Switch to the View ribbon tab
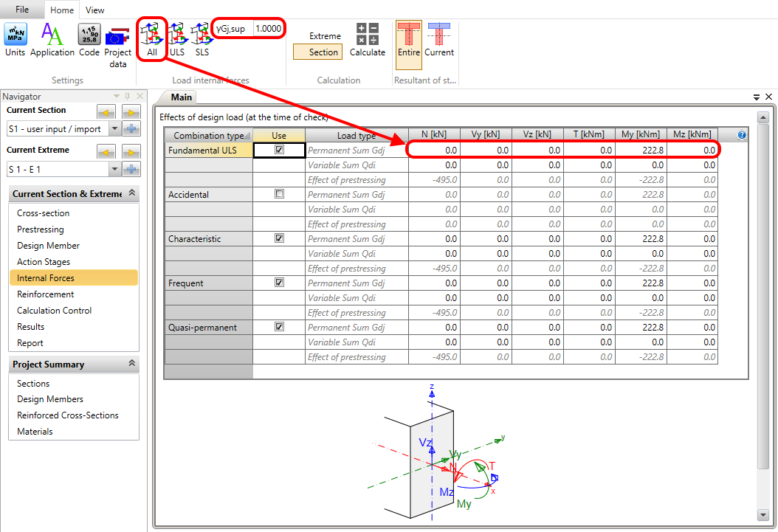Image resolution: width=778 pixels, height=532 pixels. (x=94, y=10)
